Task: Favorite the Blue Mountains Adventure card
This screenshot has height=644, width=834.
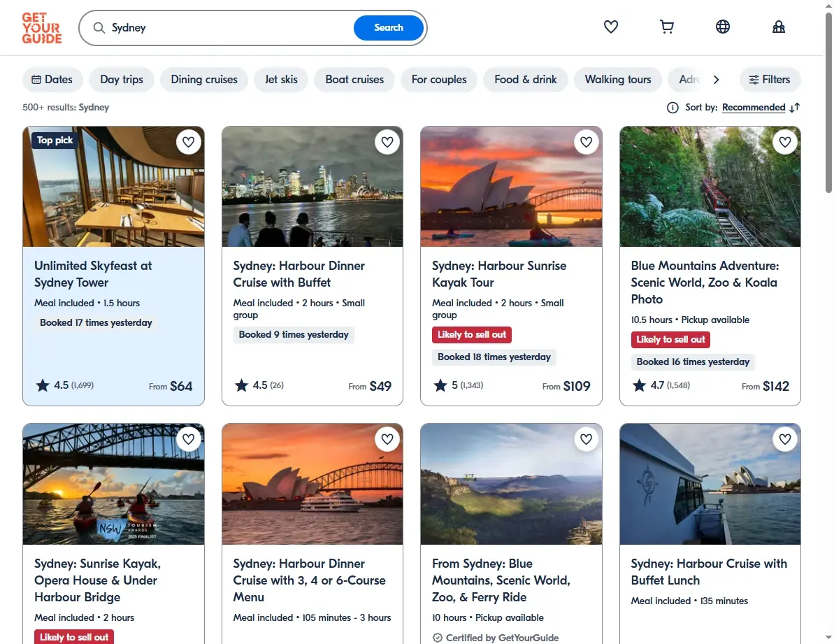Action: [x=785, y=142]
